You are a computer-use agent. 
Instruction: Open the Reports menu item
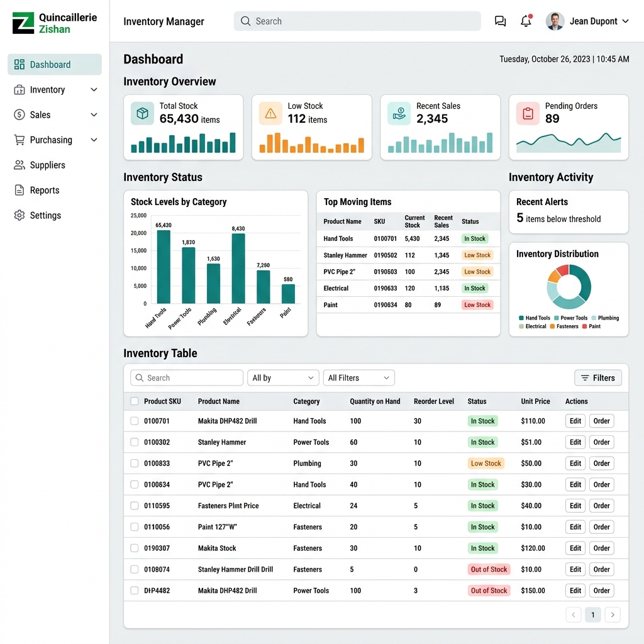pyautogui.click(x=55, y=190)
